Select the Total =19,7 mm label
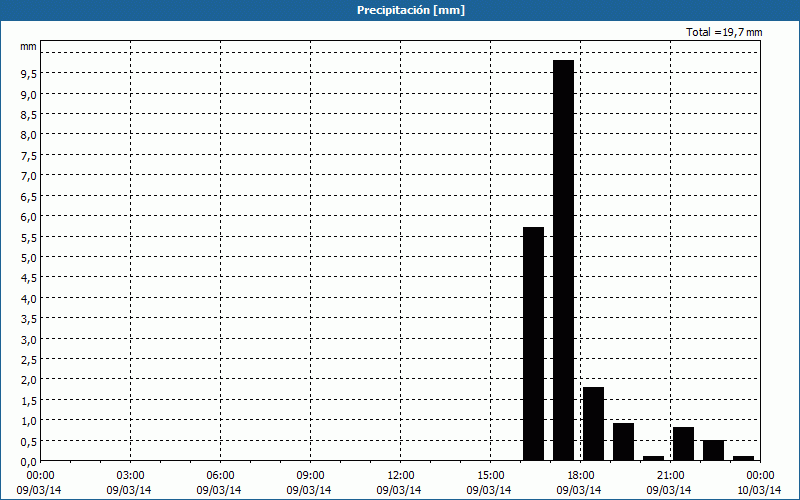The image size is (800, 500). click(x=724, y=32)
